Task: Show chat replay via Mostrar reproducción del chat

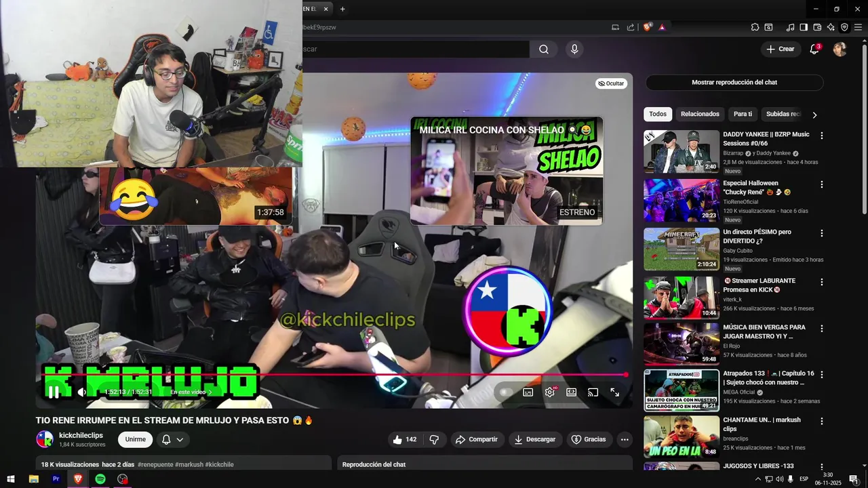Action: coord(734,82)
